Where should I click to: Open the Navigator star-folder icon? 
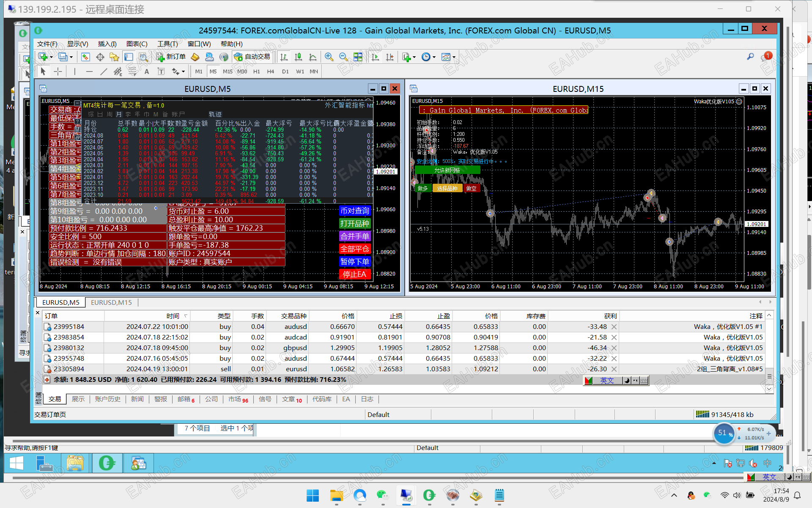114,57
